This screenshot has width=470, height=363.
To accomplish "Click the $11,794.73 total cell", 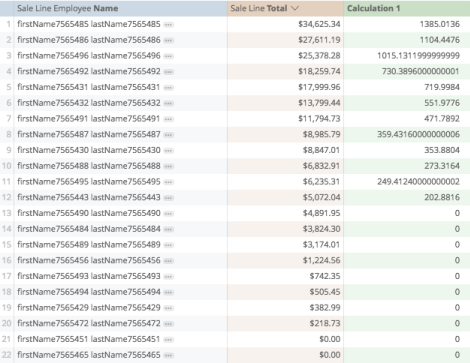I will coord(285,119).
